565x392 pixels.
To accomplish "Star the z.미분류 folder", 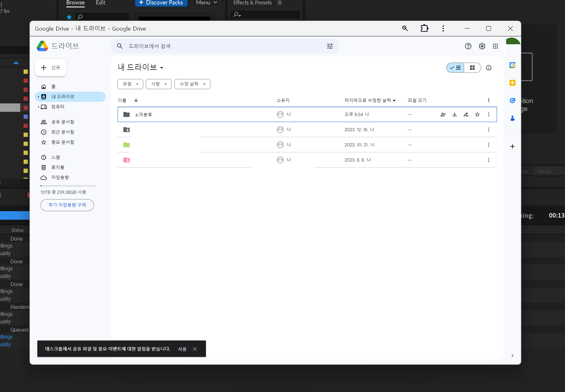I will click(477, 114).
